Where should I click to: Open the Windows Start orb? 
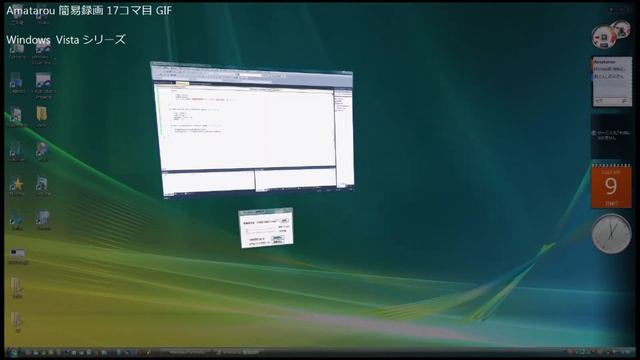click(x=13, y=352)
